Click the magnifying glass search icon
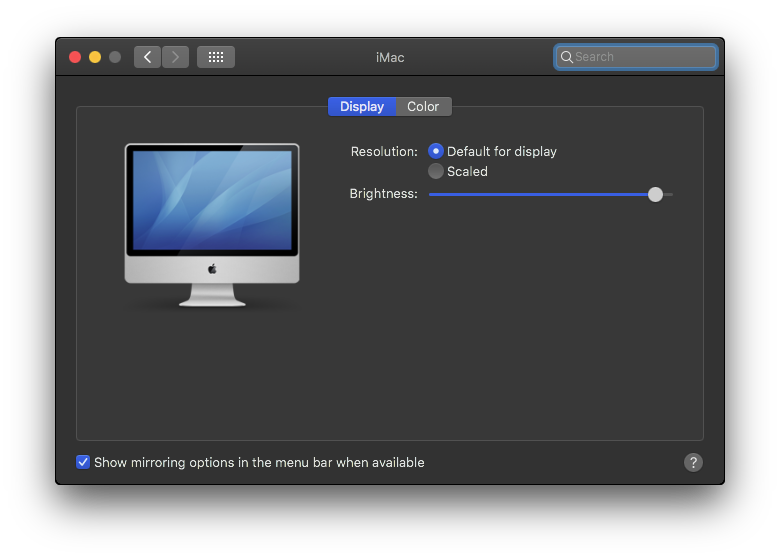 tap(567, 57)
